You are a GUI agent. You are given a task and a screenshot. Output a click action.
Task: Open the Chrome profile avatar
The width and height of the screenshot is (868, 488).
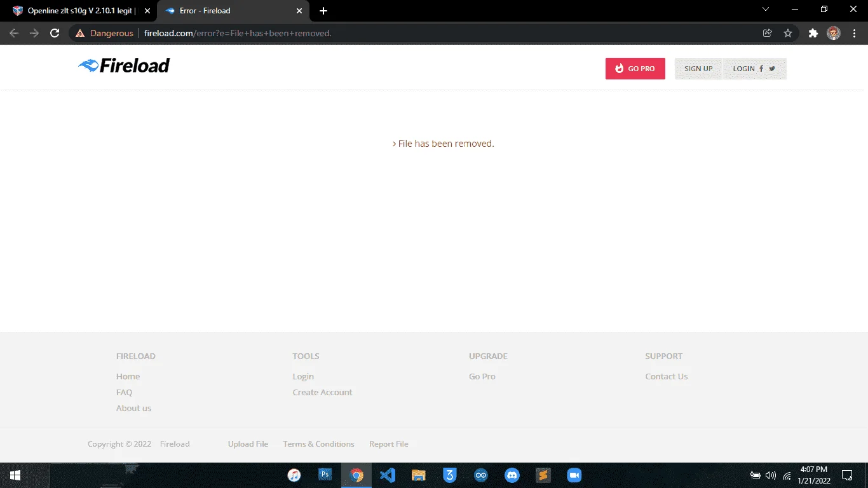tap(834, 33)
